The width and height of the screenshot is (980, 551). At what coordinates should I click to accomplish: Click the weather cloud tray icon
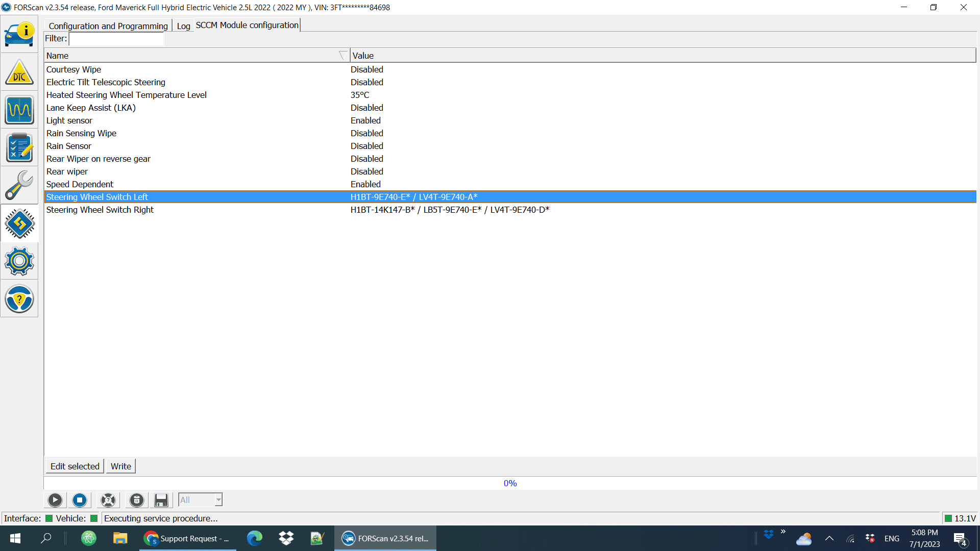[804, 539]
